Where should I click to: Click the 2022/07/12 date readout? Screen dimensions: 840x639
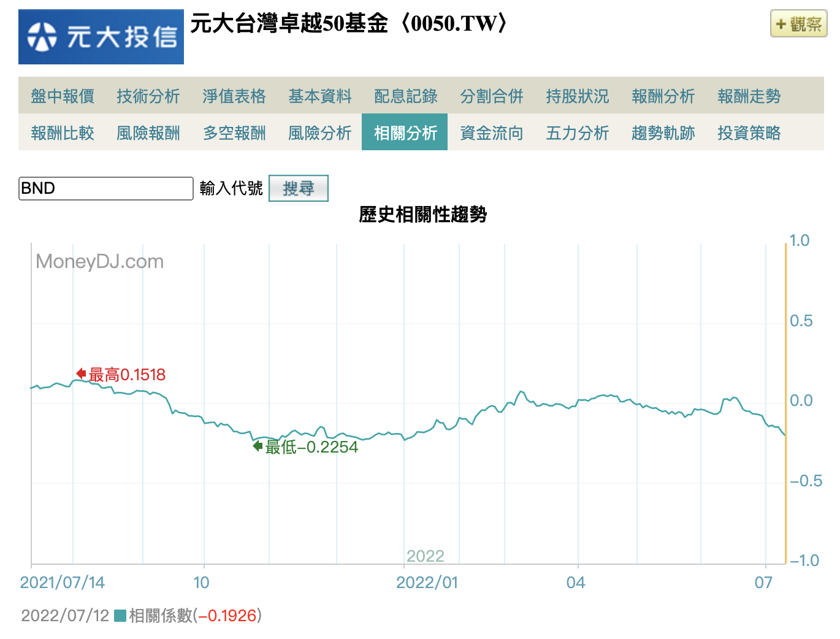click(65, 615)
